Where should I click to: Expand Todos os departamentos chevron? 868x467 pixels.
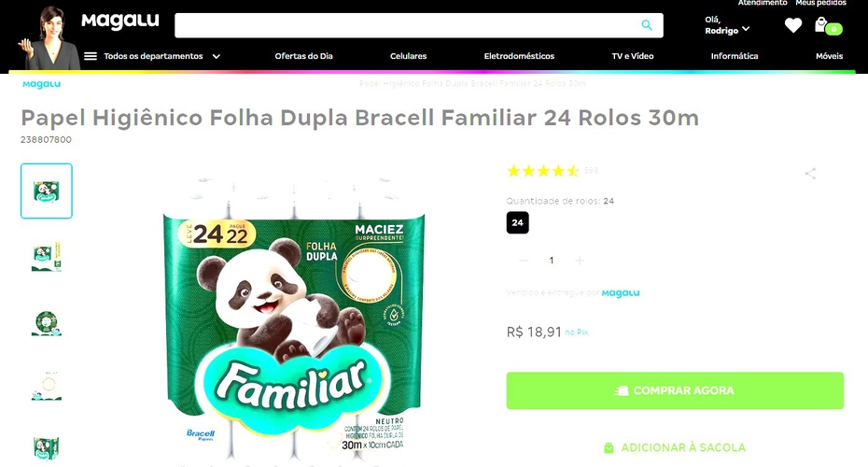point(217,56)
